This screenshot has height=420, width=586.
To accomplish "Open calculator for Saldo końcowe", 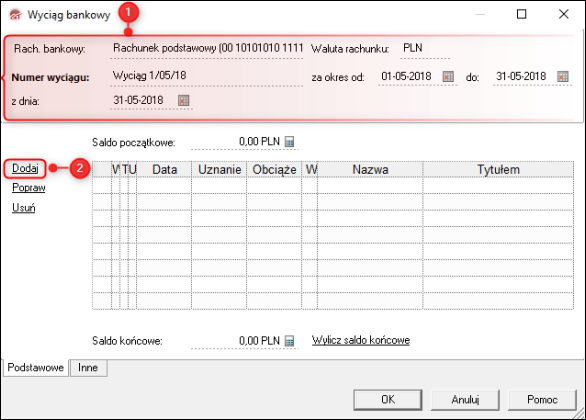I will [289, 341].
